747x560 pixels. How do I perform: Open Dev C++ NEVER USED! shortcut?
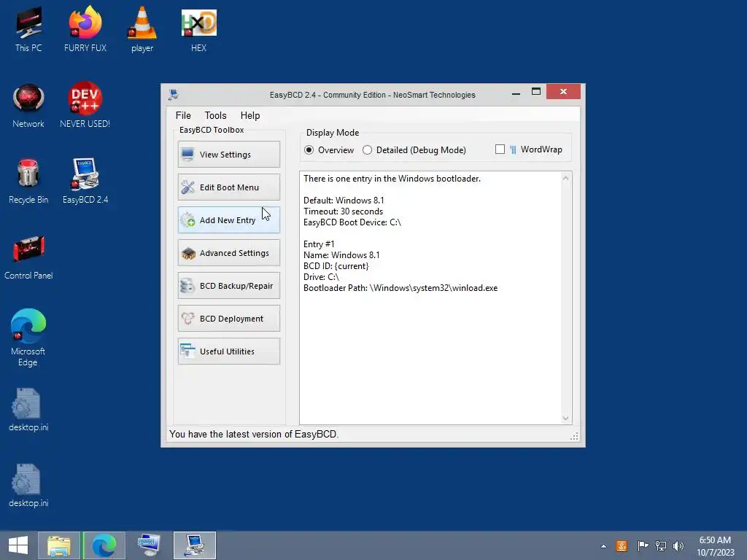[x=85, y=106]
